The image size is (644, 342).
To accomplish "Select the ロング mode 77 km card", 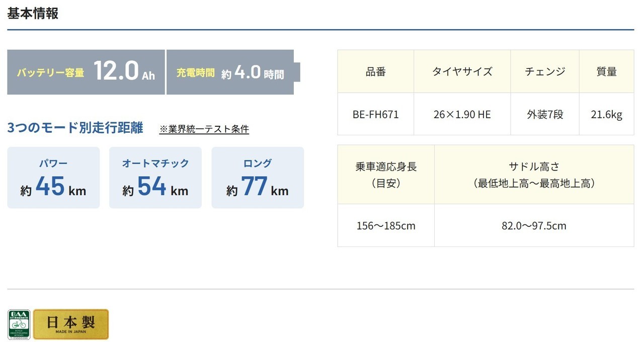I will (x=258, y=178).
